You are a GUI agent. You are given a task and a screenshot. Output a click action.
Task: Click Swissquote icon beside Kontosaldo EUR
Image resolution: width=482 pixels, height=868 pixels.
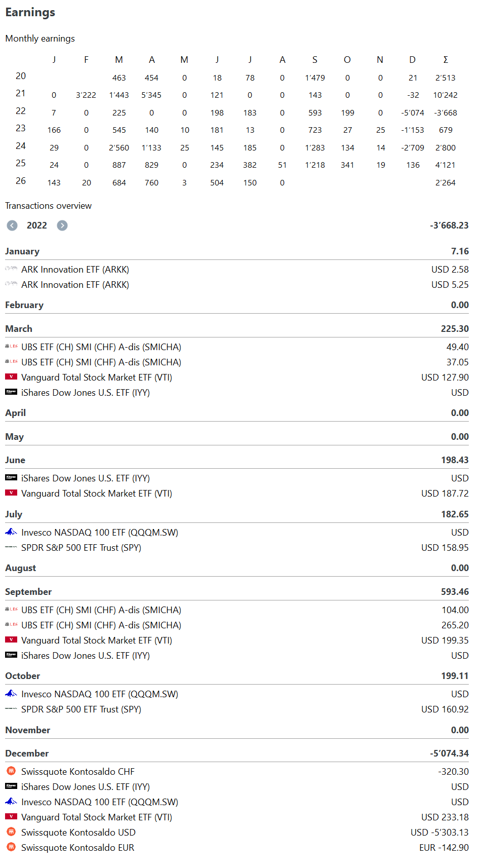[x=11, y=847]
